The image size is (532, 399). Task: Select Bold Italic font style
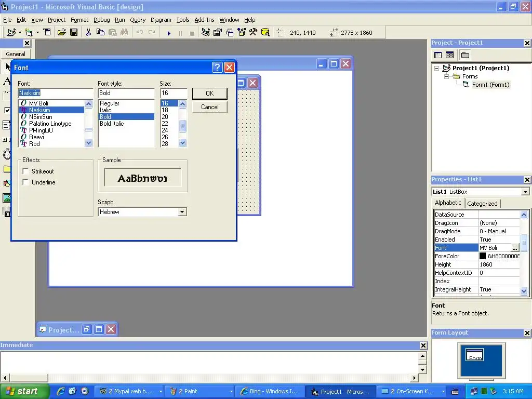coord(112,124)
